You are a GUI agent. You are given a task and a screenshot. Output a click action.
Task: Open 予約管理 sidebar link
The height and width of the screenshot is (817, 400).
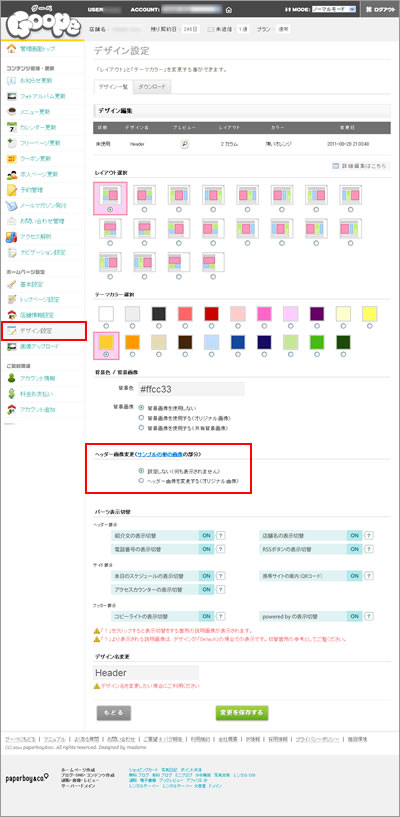[31, 190]
